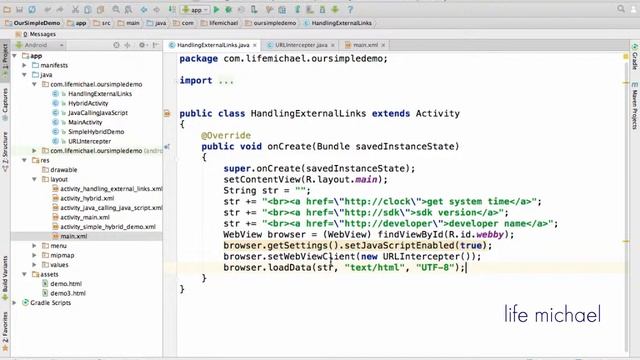Screen dimensions: 640x360
Task: Collapse the res folder
Action: (x=24, y=160)
